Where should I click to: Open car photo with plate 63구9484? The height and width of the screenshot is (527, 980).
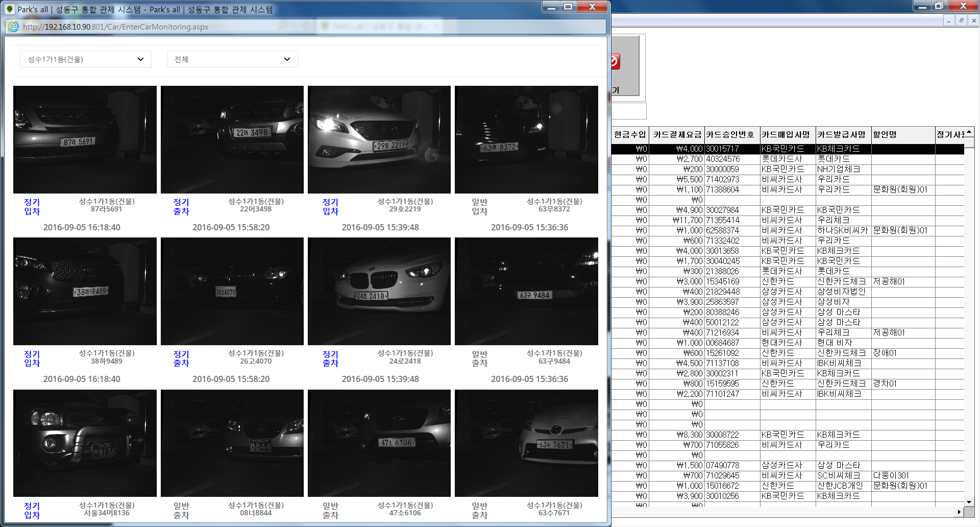click(526, 291)
